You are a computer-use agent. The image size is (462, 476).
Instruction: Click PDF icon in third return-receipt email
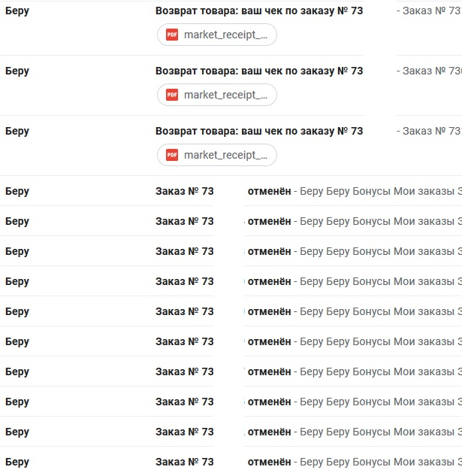coord(172,155)
